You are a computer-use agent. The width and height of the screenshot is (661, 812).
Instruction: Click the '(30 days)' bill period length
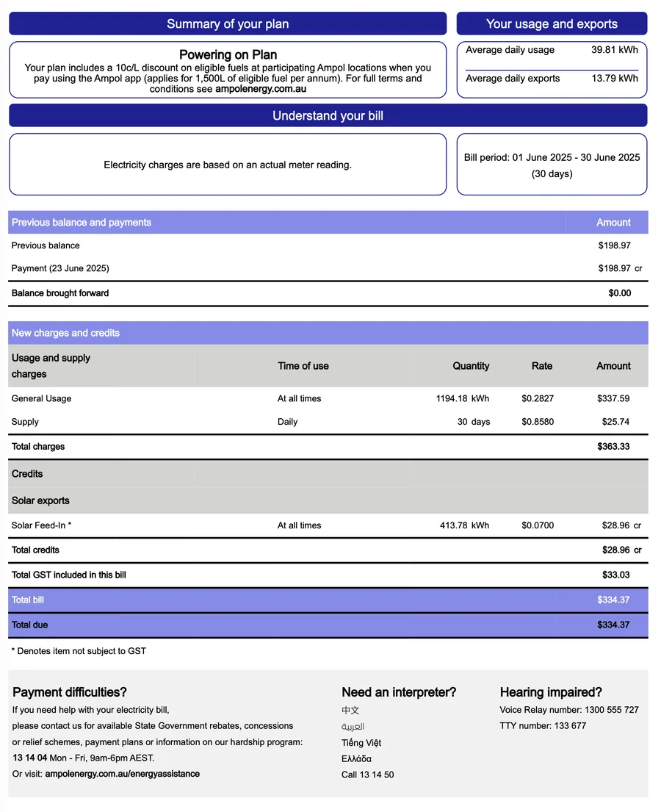pos(552,174)
